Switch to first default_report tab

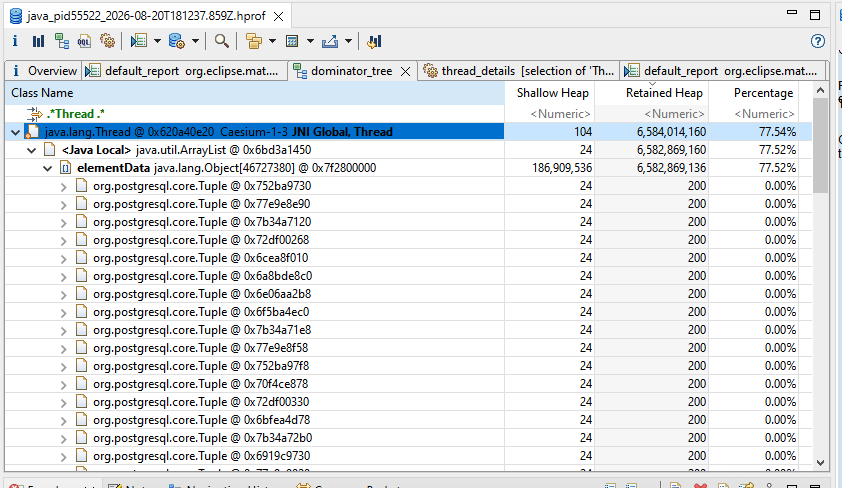184,71
